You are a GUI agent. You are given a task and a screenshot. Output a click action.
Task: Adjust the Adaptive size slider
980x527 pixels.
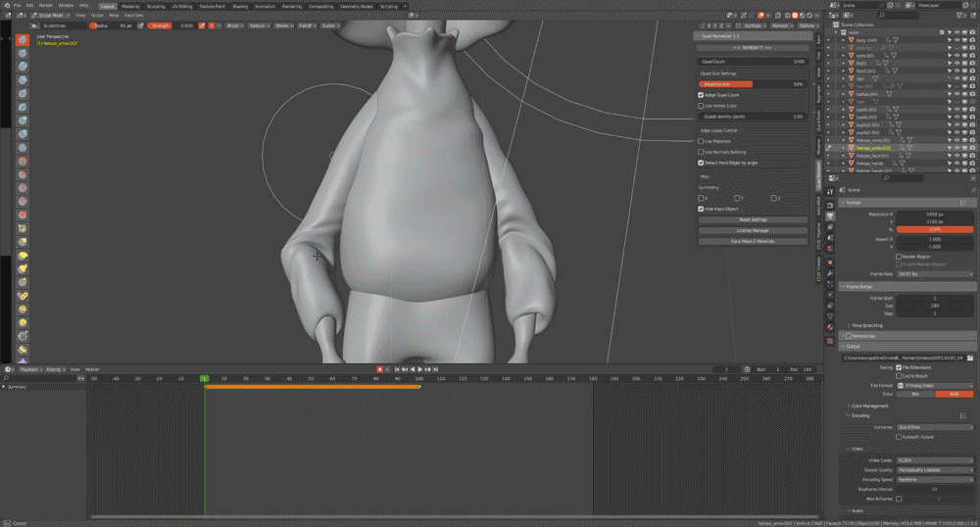(753, 83)
